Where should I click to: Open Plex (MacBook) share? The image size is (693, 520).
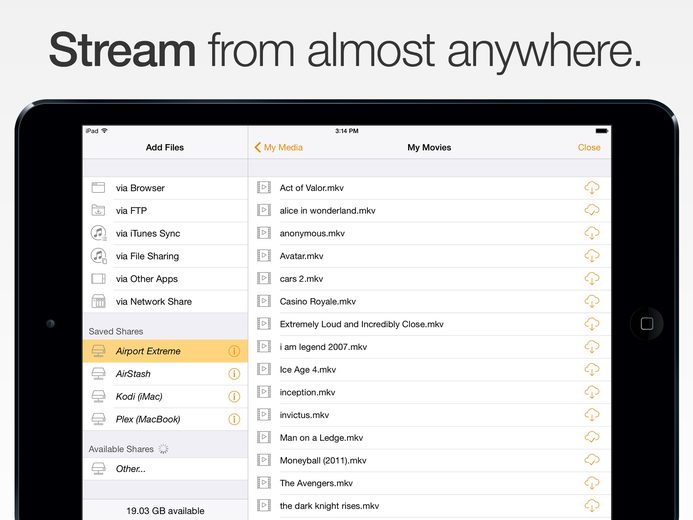click(x=165, y=419)
